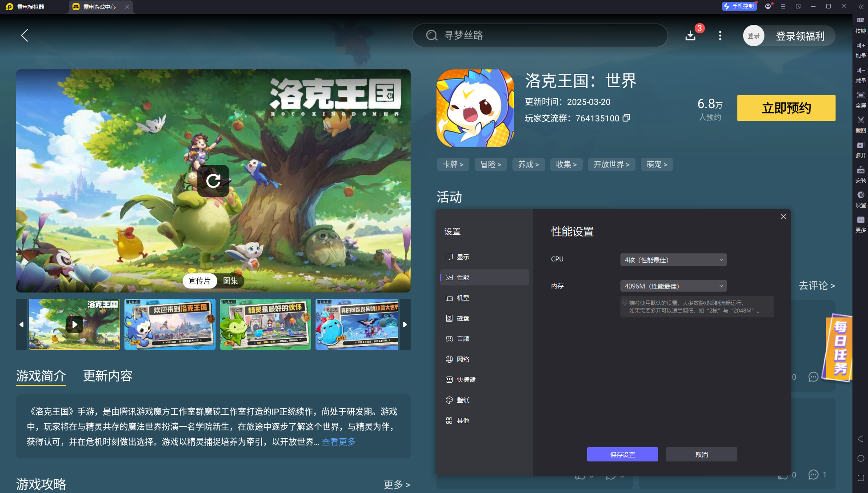The width and height of the screenshot is (868, 493).
Task: Go back using the back arrow
Action: pos(24,36)
